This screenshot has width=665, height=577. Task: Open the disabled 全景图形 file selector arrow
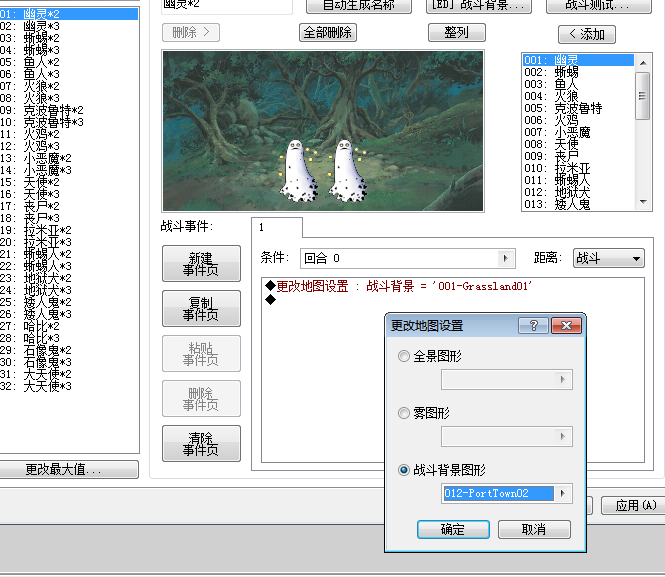[563, 379]
